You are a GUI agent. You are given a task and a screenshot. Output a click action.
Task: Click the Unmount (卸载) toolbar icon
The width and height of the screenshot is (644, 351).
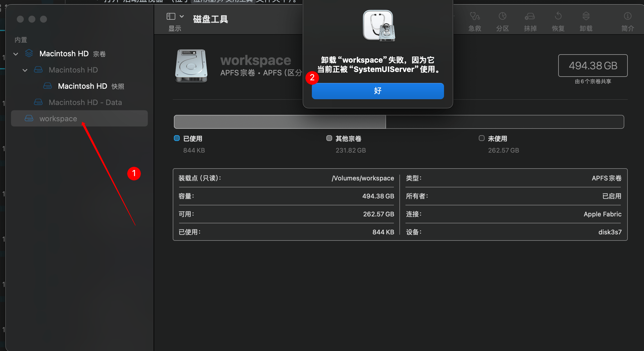[586, 16]
